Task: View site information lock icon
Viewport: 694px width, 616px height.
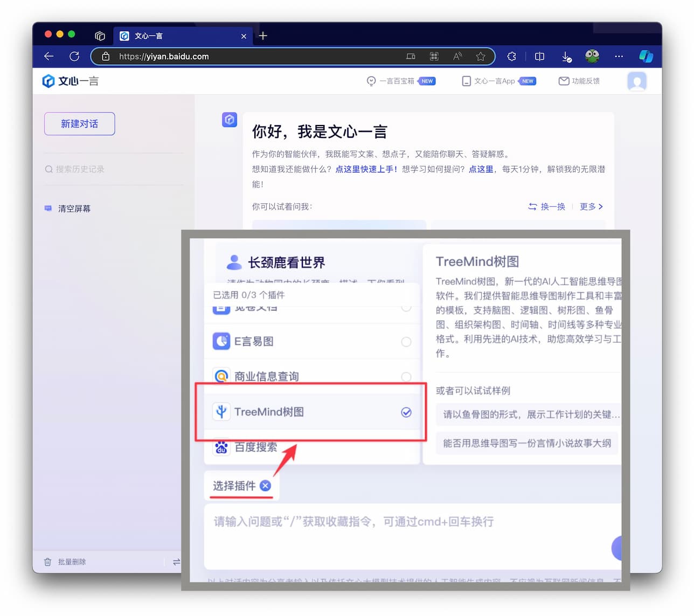Action: pos(106,56)
